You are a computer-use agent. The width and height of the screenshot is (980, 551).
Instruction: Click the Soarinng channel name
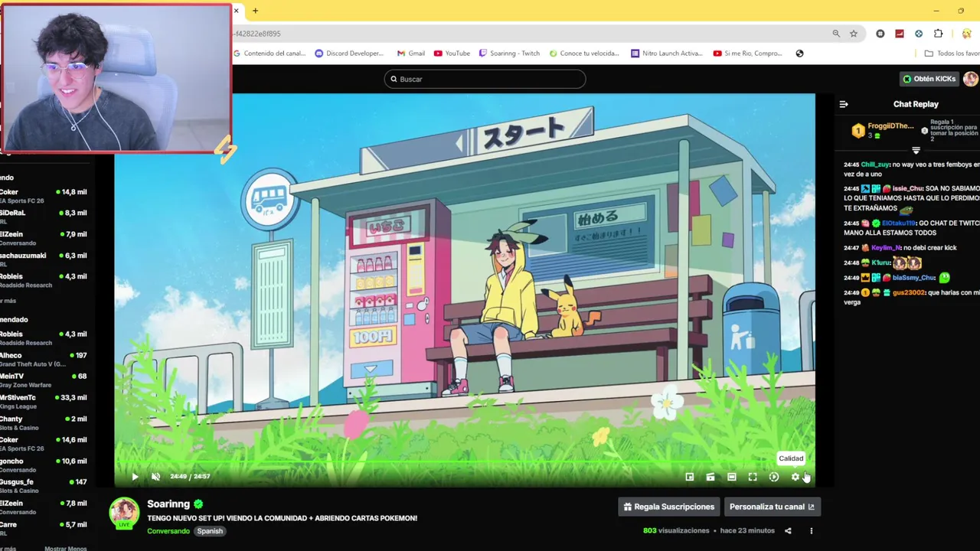pyautogui.click(x=168, y=504)
